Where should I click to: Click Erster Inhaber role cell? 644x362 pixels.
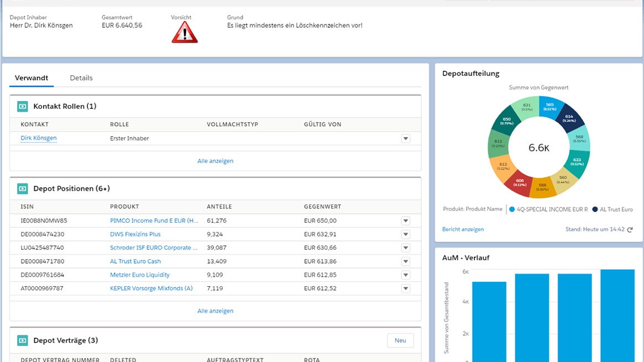(x=129, y=138)
